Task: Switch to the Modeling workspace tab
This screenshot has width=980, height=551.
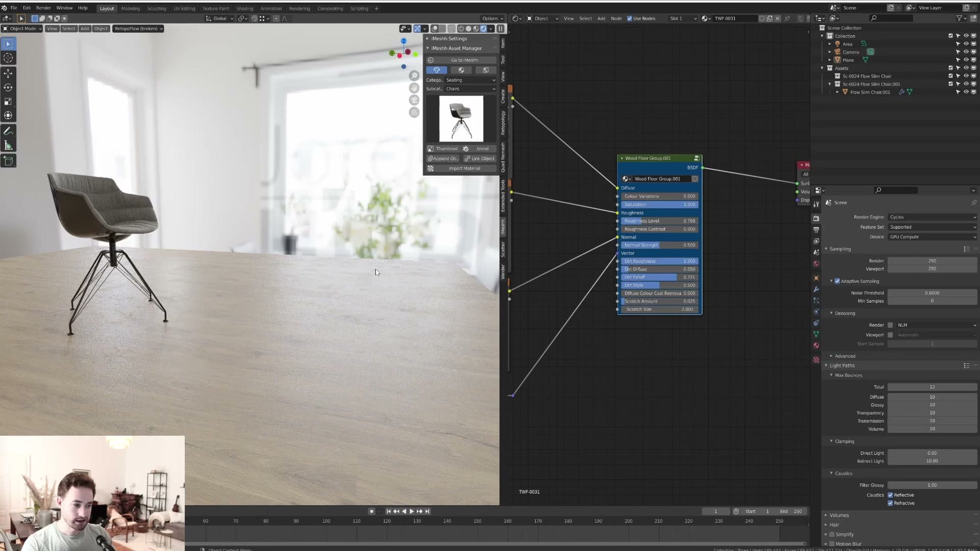Action: coord(131,9)
